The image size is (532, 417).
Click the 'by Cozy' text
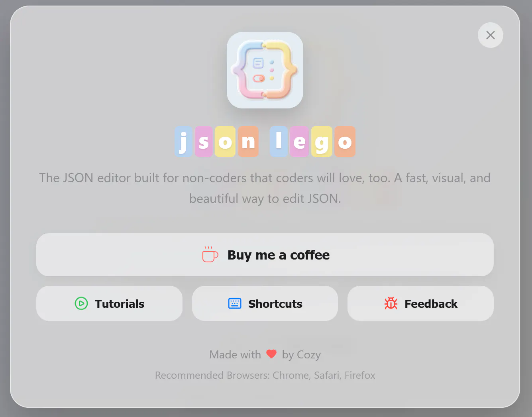tap(301, 354)
